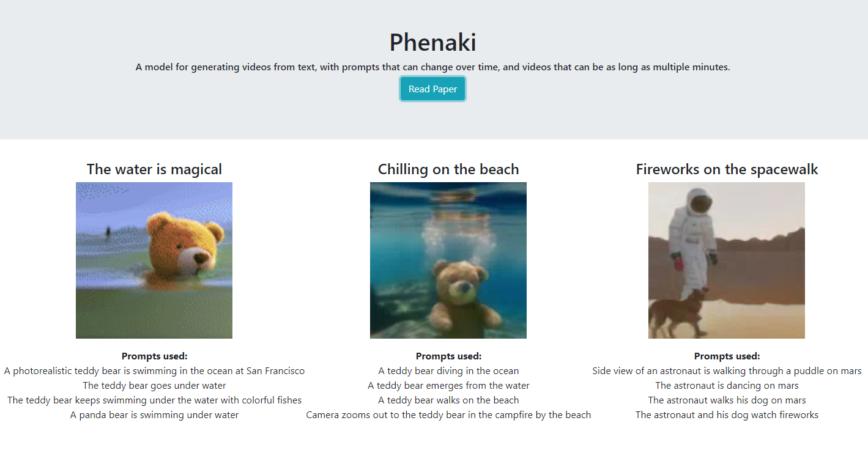The image size is (868, 456).
Task: Click 'The astronaut is dancing on mars'
Action: point(727,386)
